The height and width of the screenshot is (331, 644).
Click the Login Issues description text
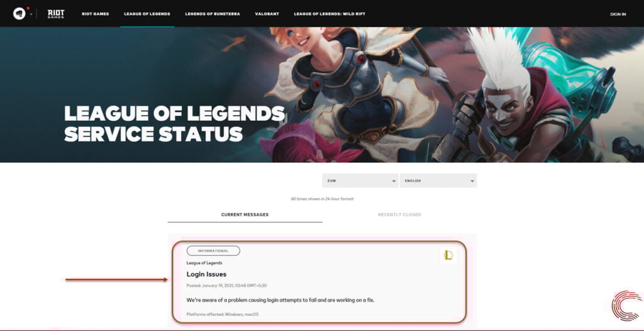tap(280, 300)
